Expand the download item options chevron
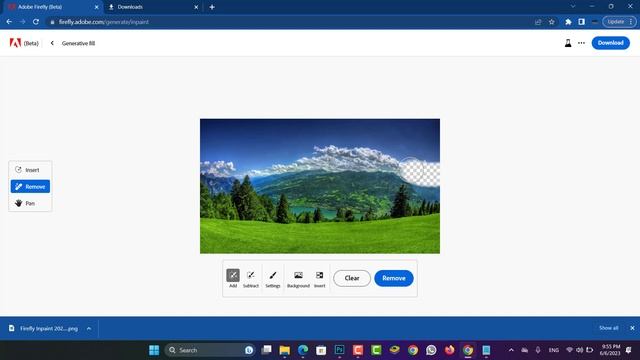Screen dimensions: 640x360 [x=89, y=328]
